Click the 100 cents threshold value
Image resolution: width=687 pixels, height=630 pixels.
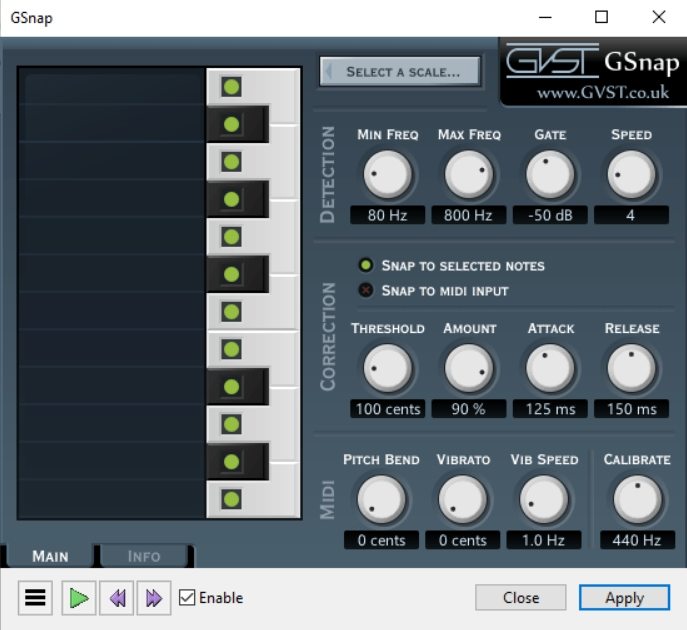tap(387, 409)
